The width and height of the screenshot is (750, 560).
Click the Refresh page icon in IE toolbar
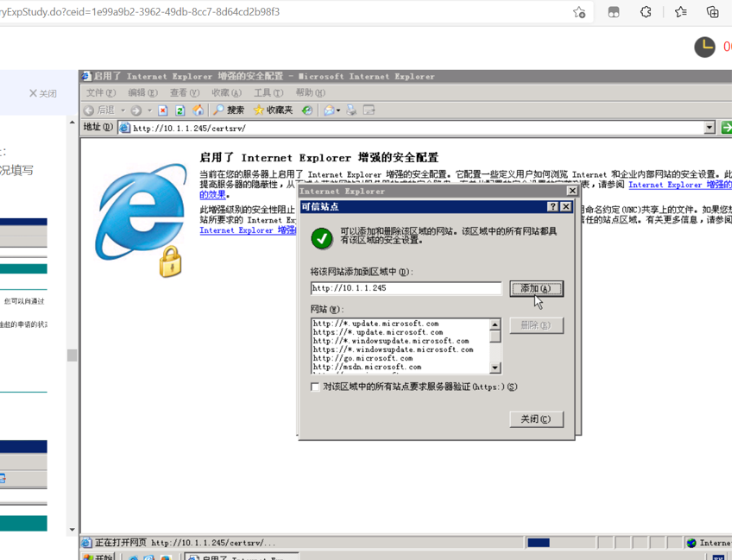180,110
